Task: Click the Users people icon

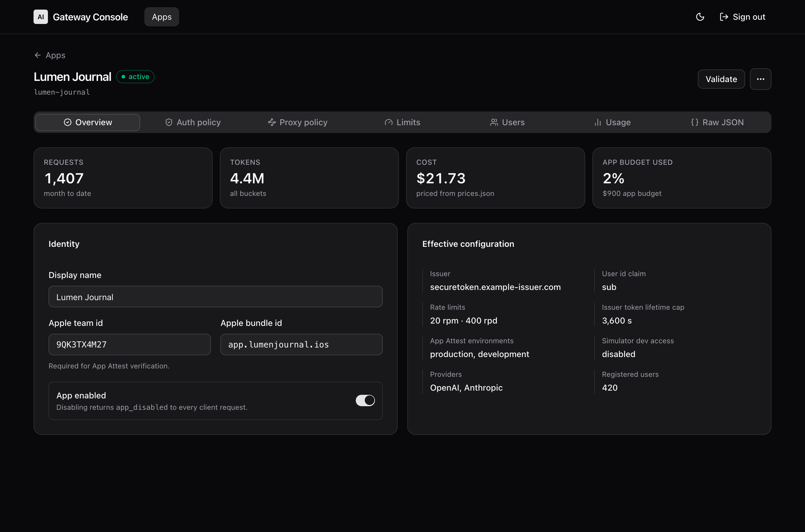Action: click(x=494, y=123)
